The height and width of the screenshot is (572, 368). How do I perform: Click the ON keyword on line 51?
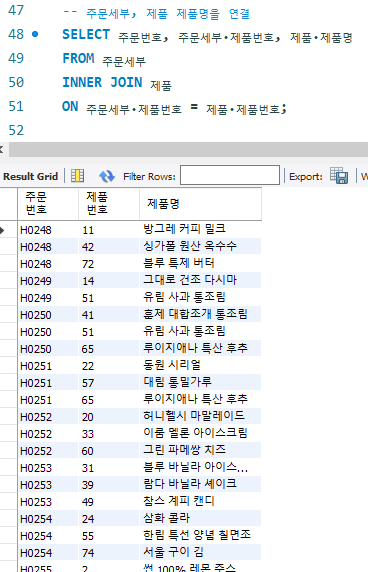click(70, 106)
